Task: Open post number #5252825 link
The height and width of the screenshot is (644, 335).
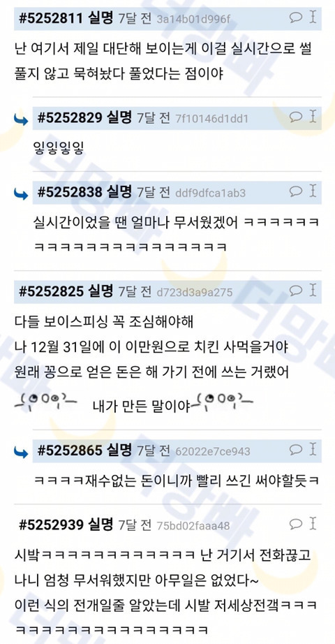Action: point(52,291)
